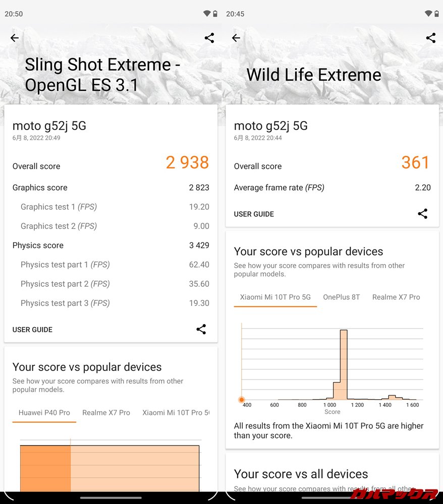The width and height of the screenshot is (443, 504).
Task: Tap the Graphics score row
Action: click(110, 187)
